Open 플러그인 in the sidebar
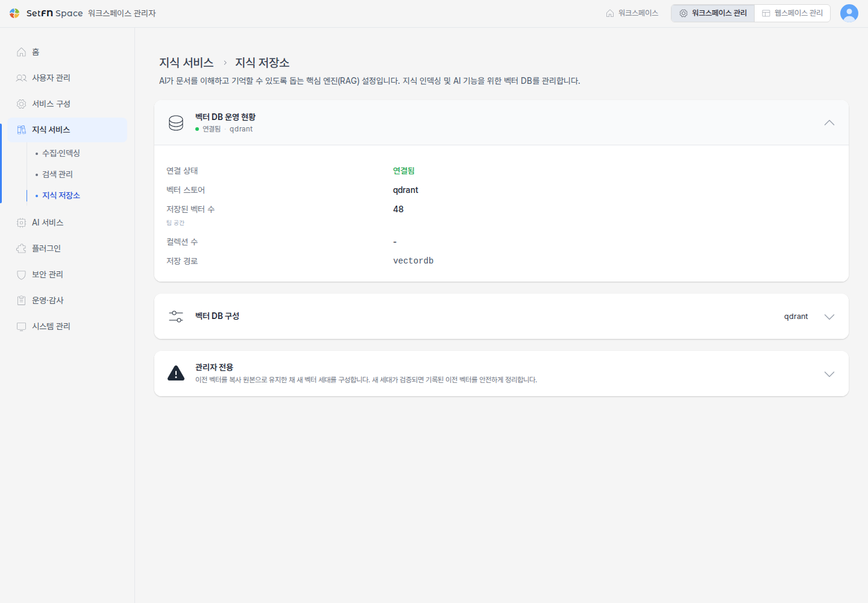Image resolution: width=868 pixels, height=603 pixels. click(x=68, y=249)
